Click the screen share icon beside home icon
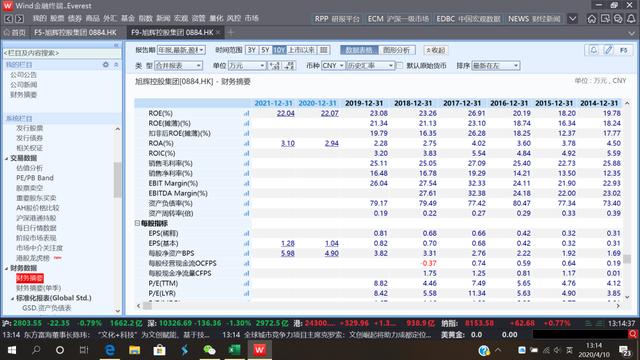The height and width of the screenshot is (360, 640). pyautogui.click(x=605, y=19)
